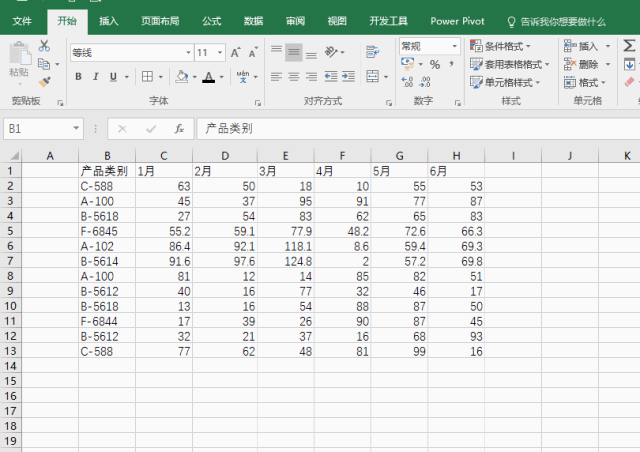Toggle Italic formatting
The image size is (640, 452).
[x=96, y=76]
